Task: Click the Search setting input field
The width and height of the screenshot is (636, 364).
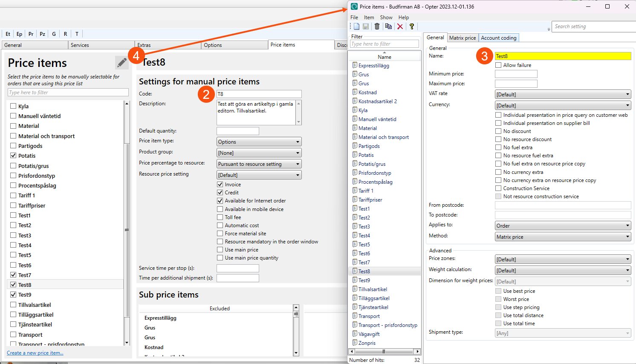Action: tap(593, 26)
